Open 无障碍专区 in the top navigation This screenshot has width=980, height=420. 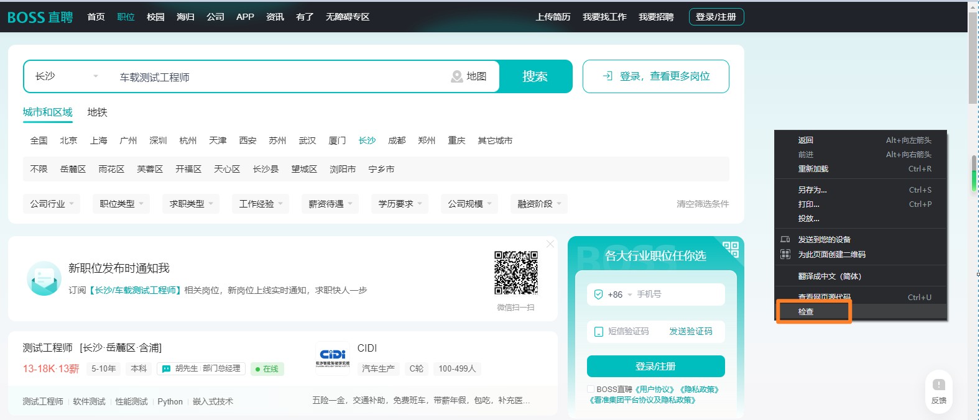tap(348, 17)
